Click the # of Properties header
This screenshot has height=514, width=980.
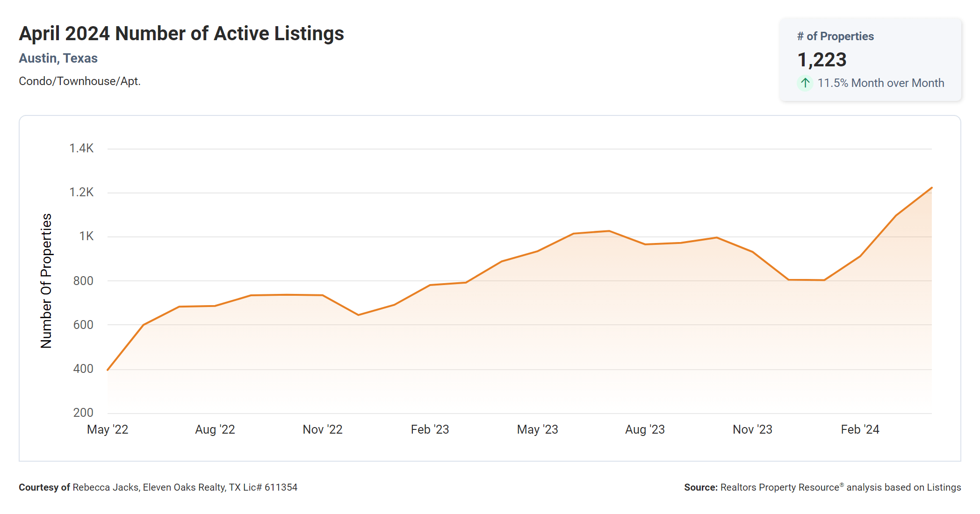835,36
